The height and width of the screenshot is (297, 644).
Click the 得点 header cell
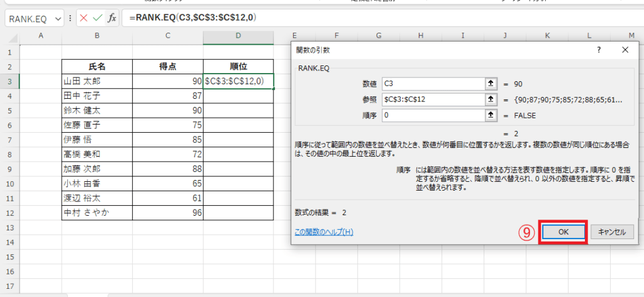167,67
